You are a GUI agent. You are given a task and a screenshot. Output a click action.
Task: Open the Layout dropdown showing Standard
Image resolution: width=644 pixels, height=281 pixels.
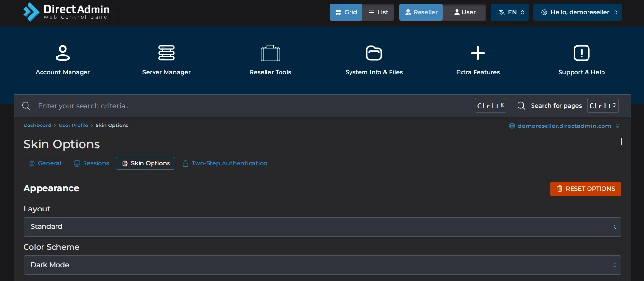pyautogui.click(x=322, y=226)
